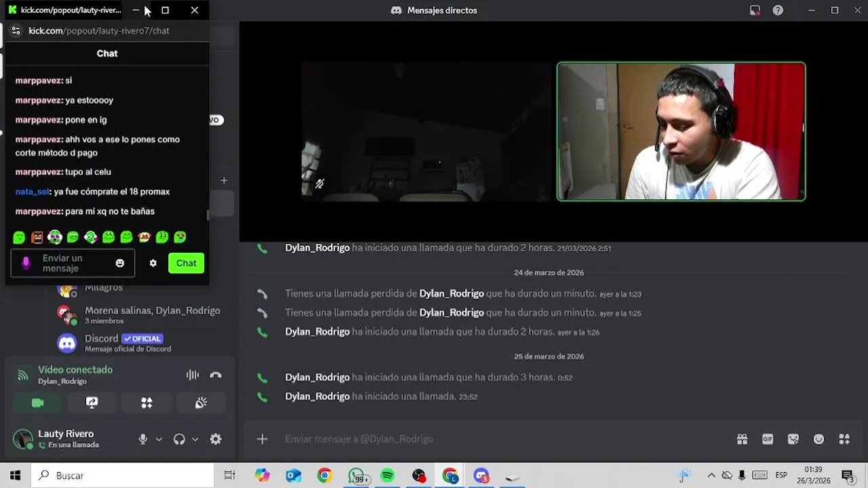Open the soundboard button in Discord
The height and width of the screenshot is (488, 868).
click(x=201, y=403)
